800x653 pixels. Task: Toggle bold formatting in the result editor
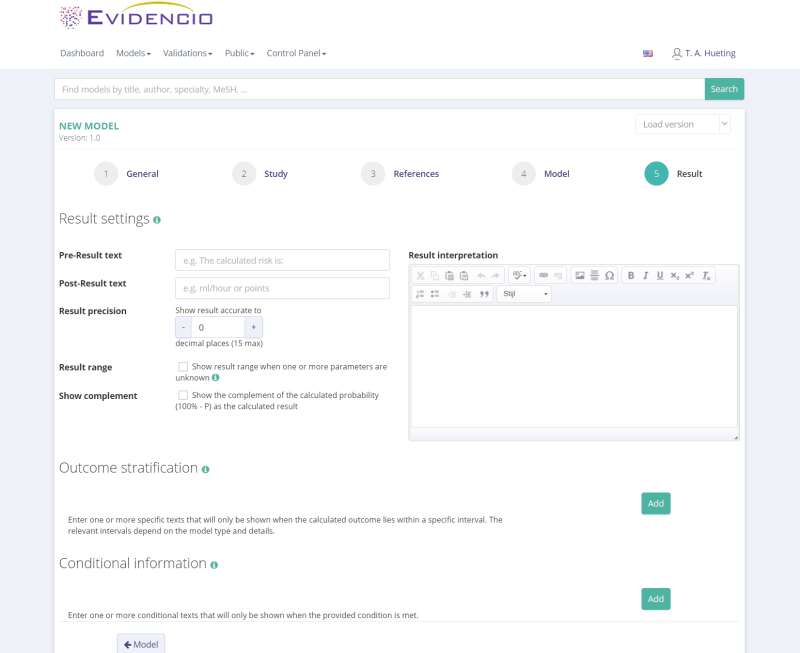(631, 275)
